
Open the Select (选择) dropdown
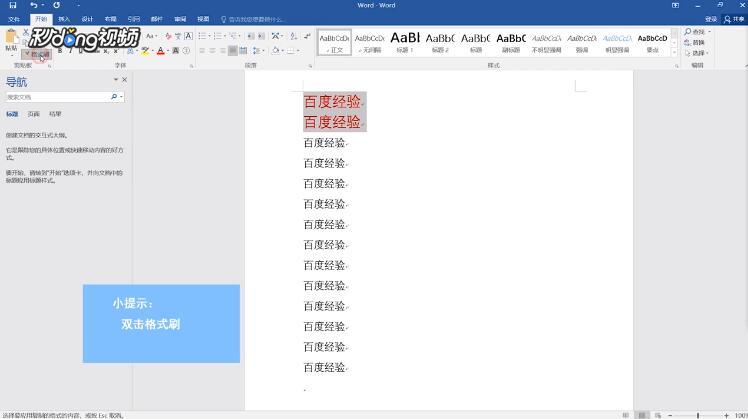pyautogui.click(x=697, y=53)
